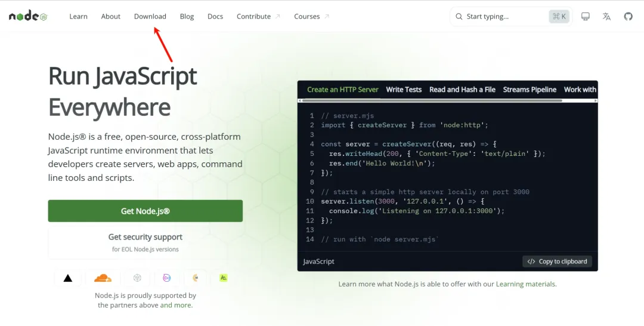Click the 'import { createServer }' code line
644x326 pixels.
click(x=404, y=125)
